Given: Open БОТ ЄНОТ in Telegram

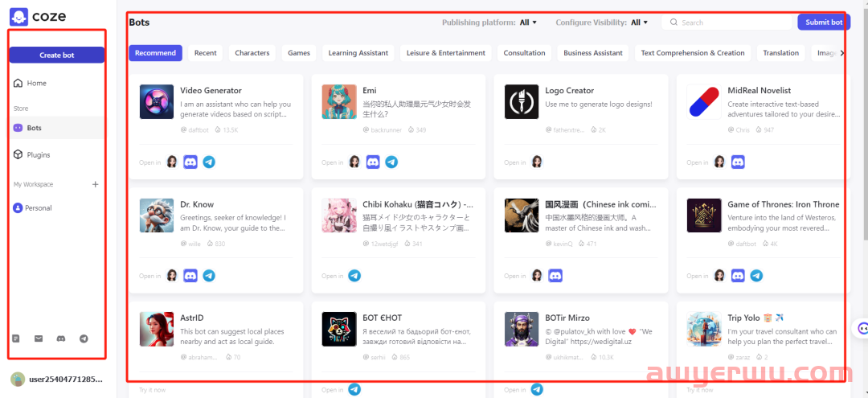Looking at the screenshot, I should coord(355,390).
